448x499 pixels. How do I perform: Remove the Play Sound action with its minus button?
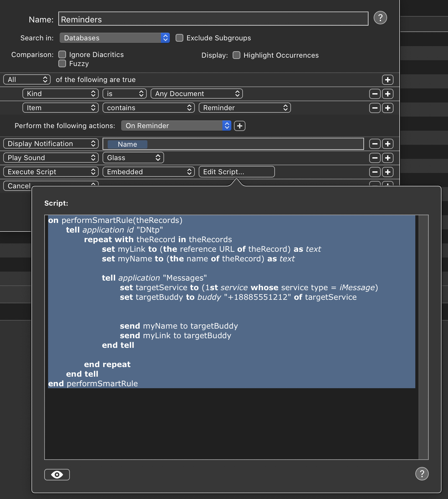[x=374, y=158]
